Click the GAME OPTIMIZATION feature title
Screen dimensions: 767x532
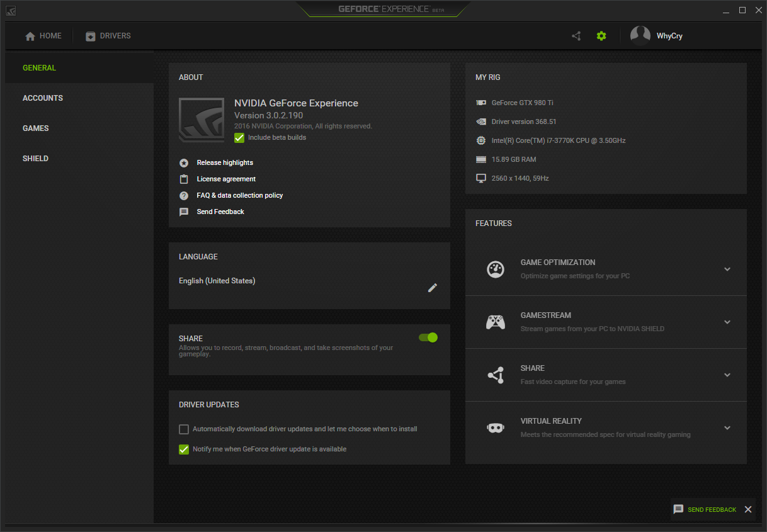click(558, 263)
